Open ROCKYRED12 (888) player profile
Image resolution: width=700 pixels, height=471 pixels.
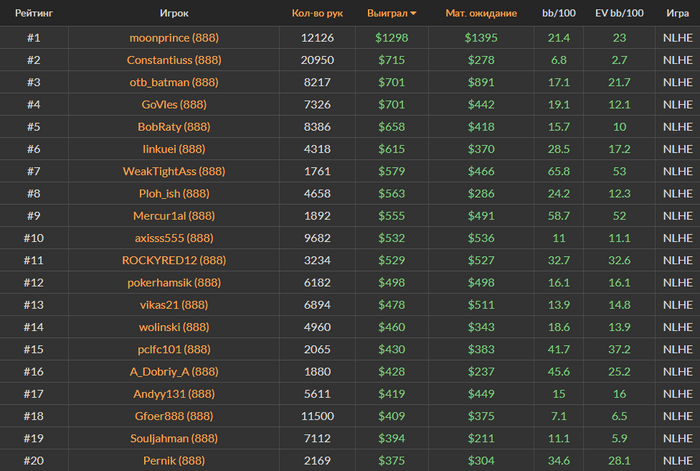click(x=174, y=260)
